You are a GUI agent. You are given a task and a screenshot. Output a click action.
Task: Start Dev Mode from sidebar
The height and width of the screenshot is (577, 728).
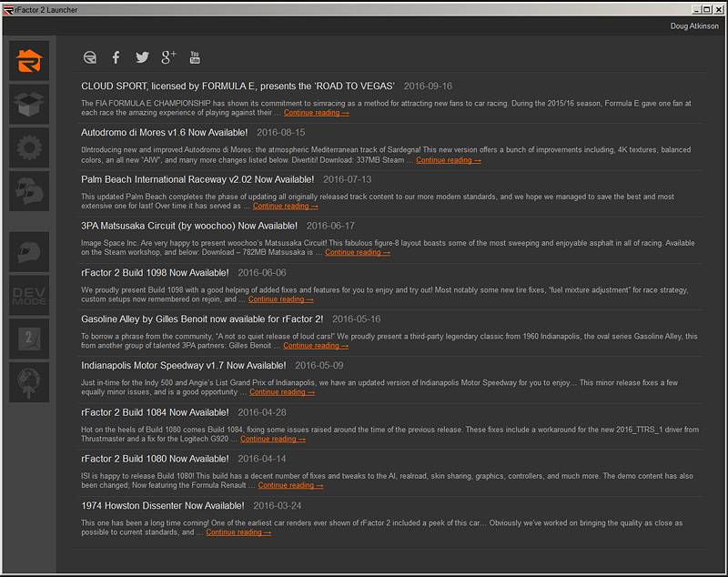pos(29,296)
